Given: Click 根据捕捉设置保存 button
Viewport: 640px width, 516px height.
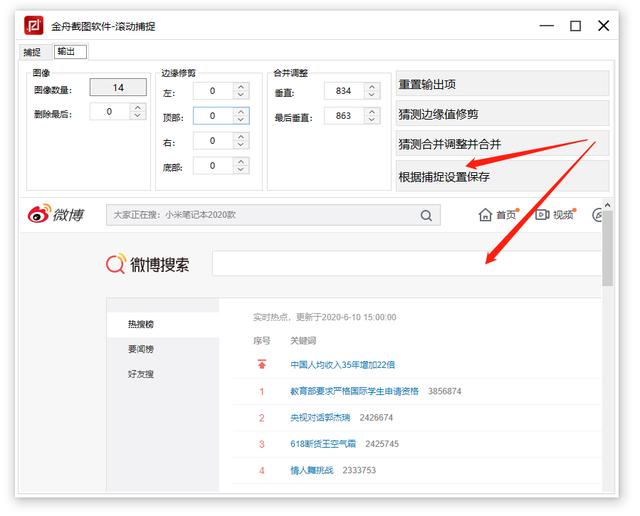Looking at the screenshot, I should [x=502, y=176].
